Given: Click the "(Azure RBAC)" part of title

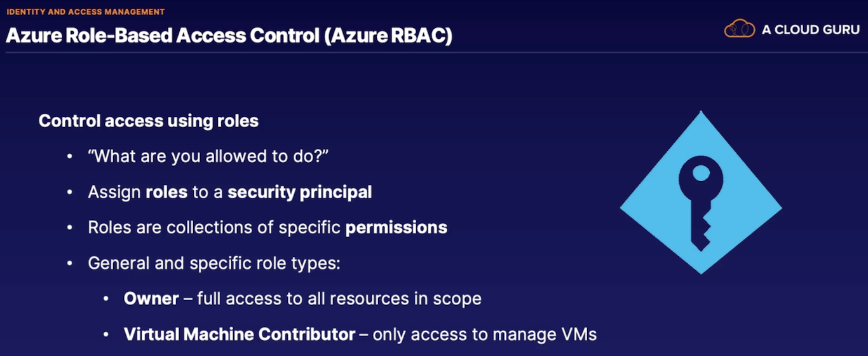Looking at the screenshot, I should tap(388, 36).
